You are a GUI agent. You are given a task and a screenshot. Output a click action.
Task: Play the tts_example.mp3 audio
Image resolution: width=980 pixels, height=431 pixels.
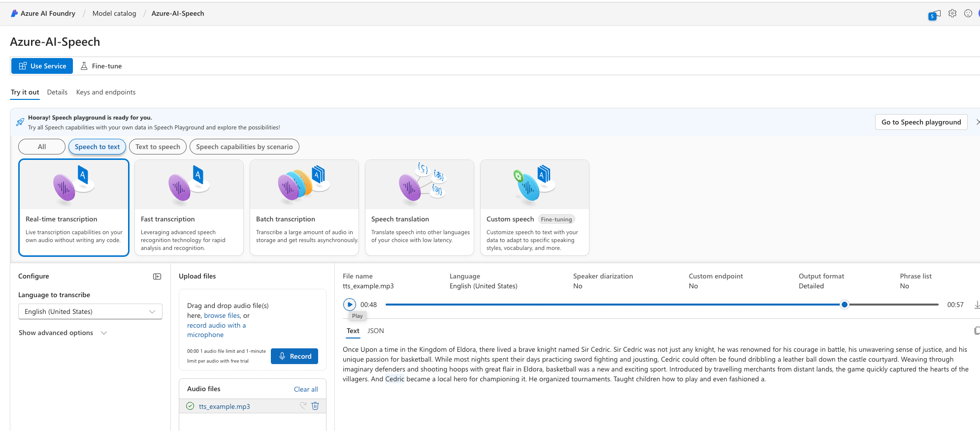pyautogui.click(x=350, y=305)
